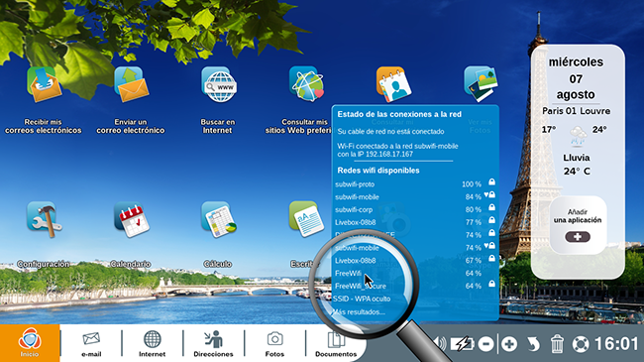Image resolution: width=644 pixels, height=362 pixels.
Task: Switch to the Fotos tab
Action: pos(274,344)
